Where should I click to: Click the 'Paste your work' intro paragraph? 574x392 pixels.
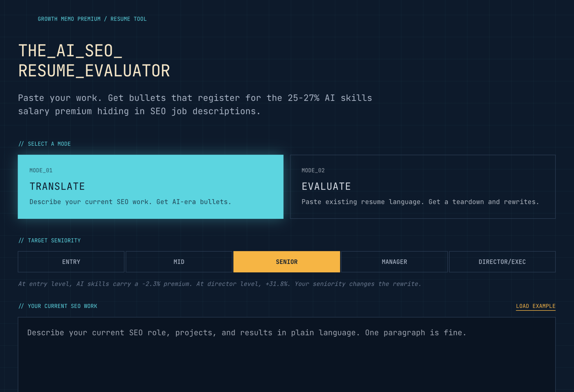195,105
